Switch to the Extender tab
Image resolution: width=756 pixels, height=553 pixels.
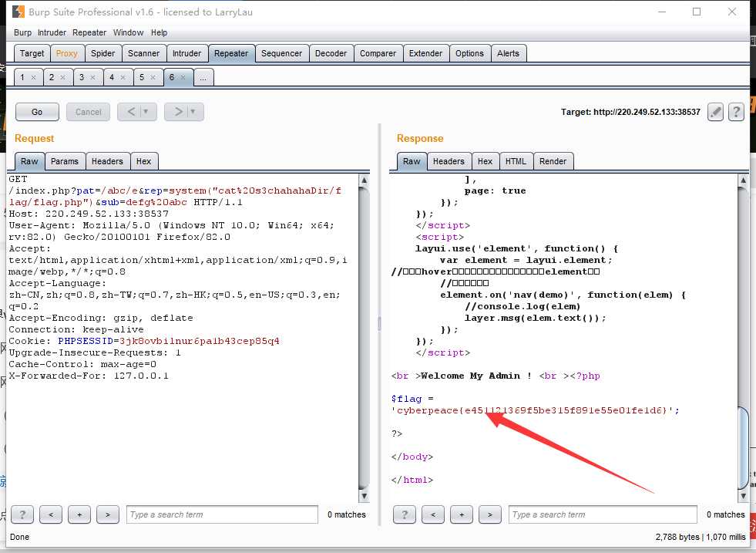tap(425, 53)
